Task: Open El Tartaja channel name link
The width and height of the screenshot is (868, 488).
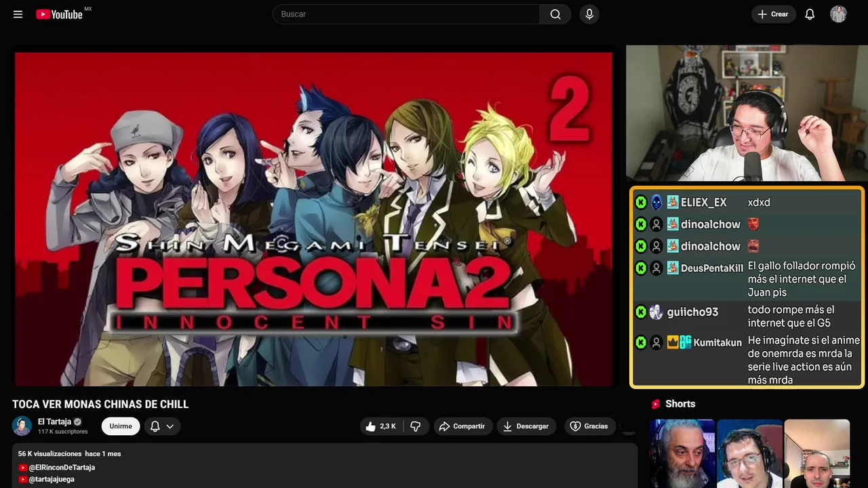Action: (x=54, y=422)
